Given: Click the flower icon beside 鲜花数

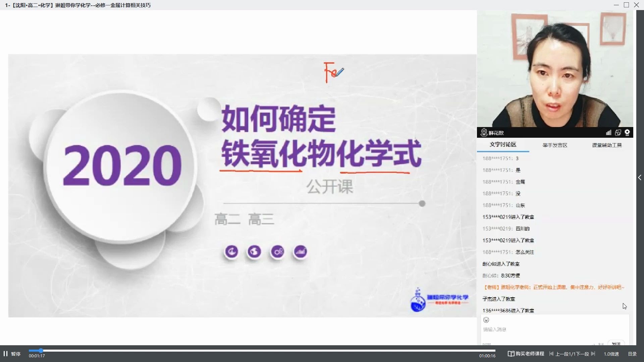Looking at the screenshot, I should click(x=484, y=132).
